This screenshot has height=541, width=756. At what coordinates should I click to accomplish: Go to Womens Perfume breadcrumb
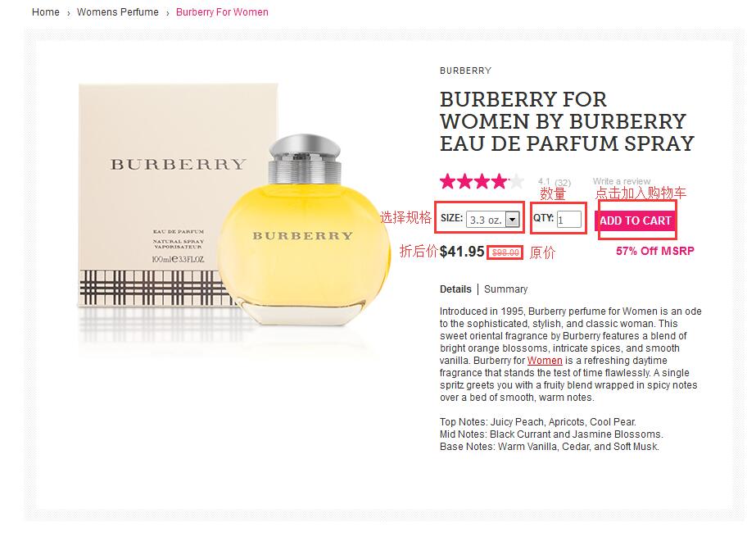coord(118,12)
